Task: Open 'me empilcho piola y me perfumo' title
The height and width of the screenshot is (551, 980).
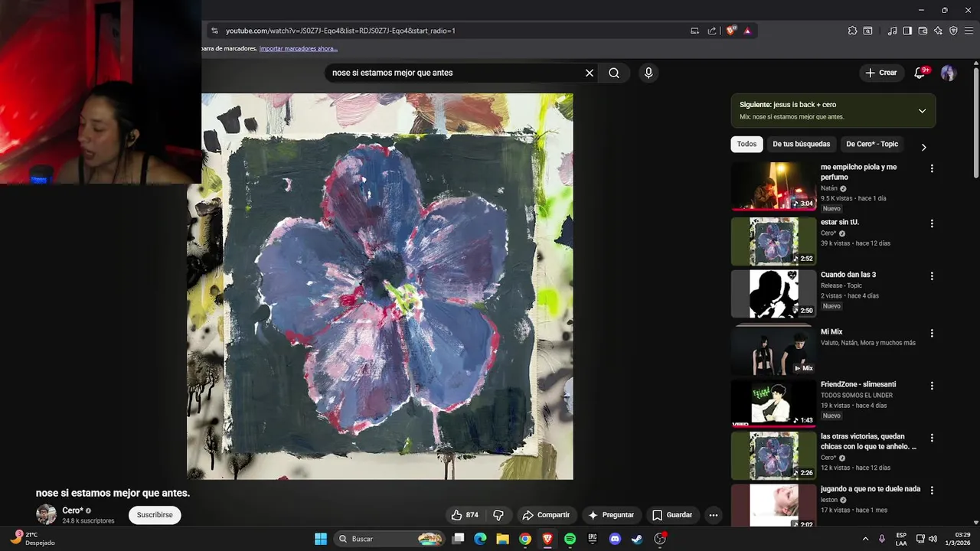Action: coord(858,172)
